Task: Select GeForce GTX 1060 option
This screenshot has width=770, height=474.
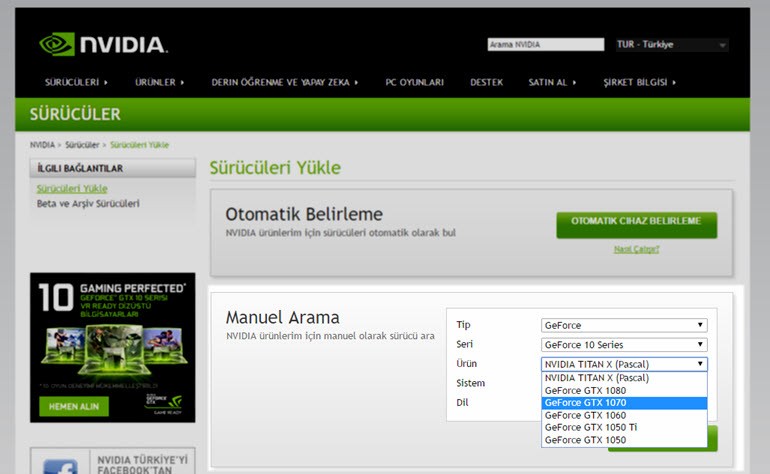Action: tap(624, 415)
